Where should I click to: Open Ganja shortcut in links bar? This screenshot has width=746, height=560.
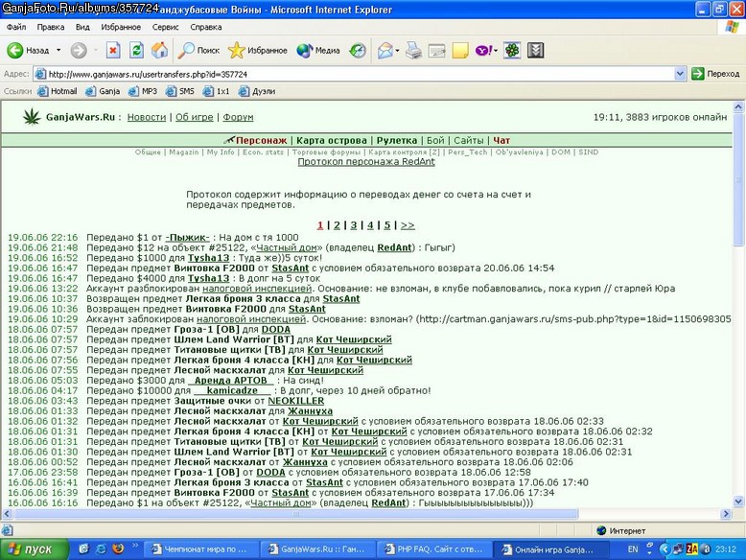coord(103,91)
